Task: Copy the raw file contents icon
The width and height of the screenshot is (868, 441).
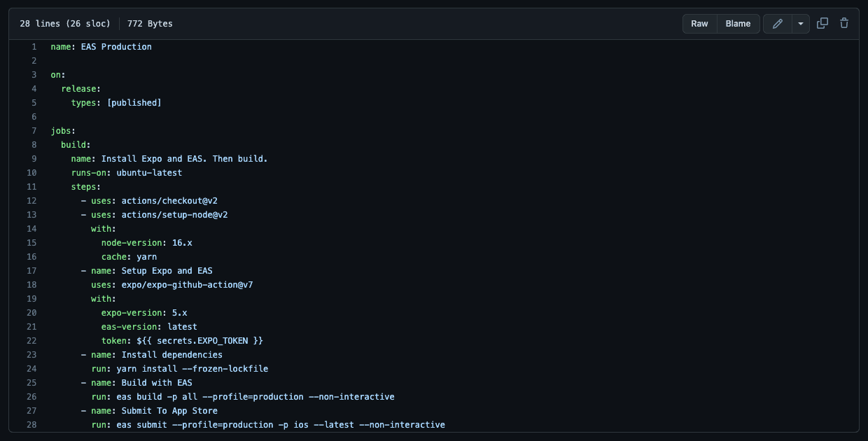Action: pos(822,23)
